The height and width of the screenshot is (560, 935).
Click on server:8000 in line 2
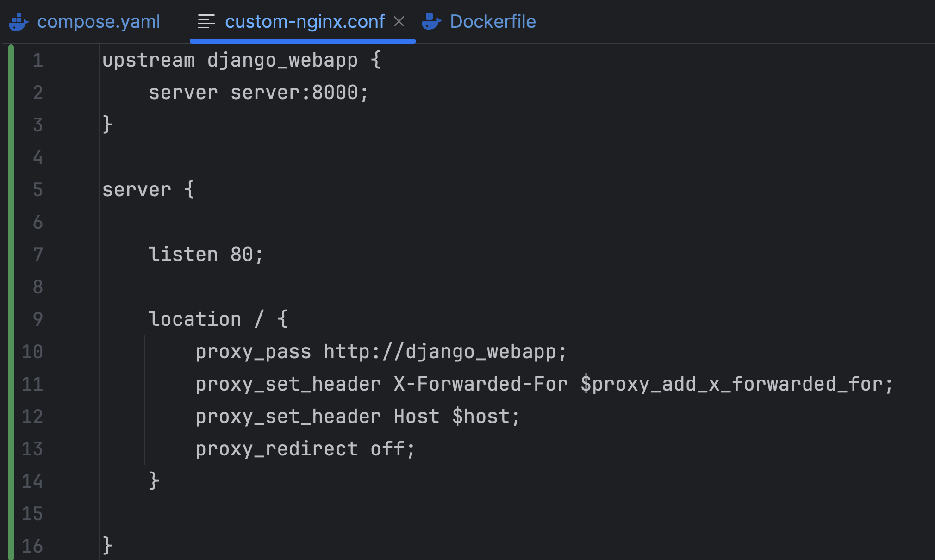click(x=293, y=93)
